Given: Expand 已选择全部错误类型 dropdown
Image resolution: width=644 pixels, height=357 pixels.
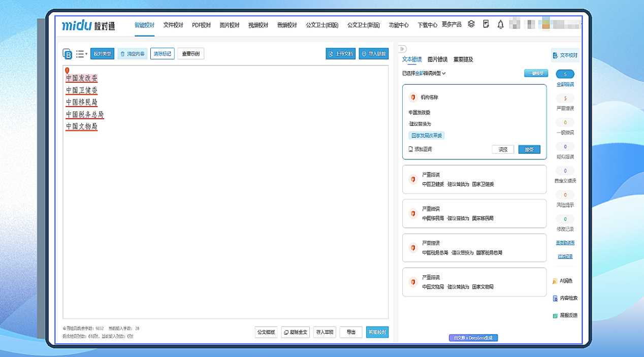Looking at the screenshot, I should 443,73.
